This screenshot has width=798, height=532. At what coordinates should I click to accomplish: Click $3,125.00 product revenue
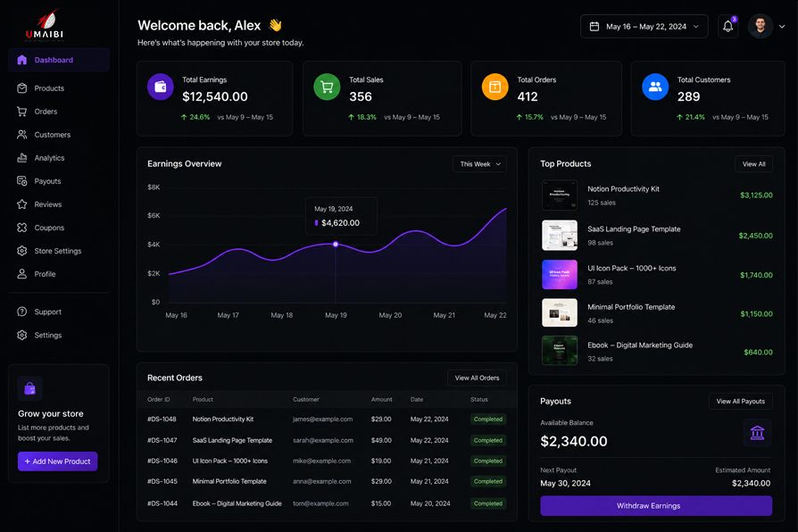point(756,195)
